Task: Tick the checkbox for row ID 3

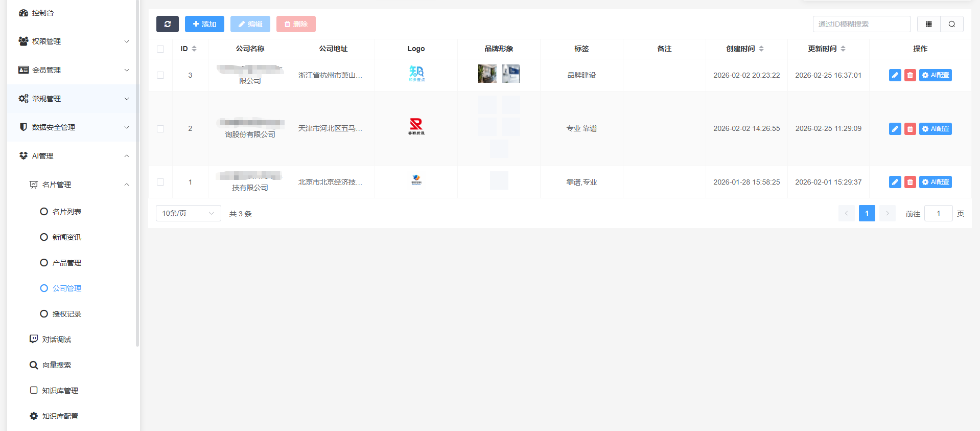Action: coord(160,75)
